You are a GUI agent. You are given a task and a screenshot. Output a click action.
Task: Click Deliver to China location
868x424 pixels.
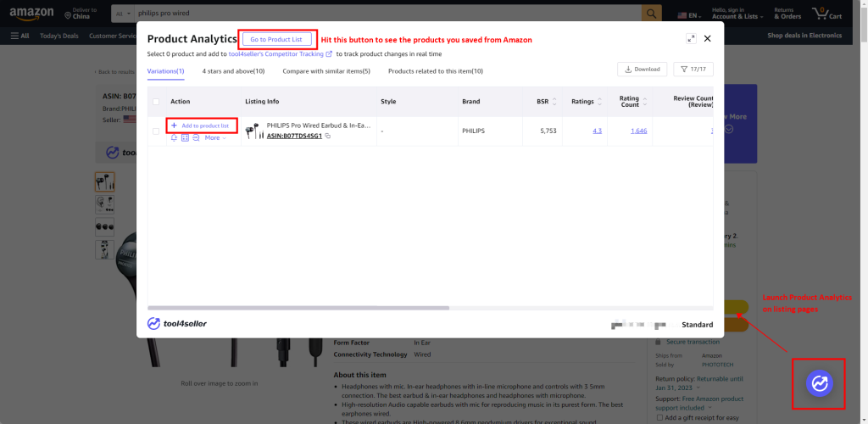[81, 13]
